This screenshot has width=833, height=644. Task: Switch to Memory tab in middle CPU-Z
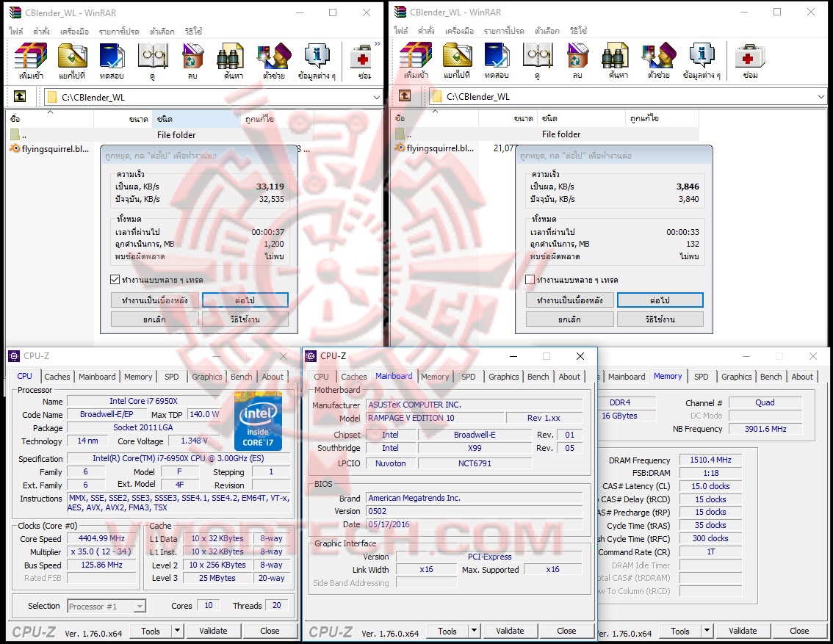click(435, 377)
